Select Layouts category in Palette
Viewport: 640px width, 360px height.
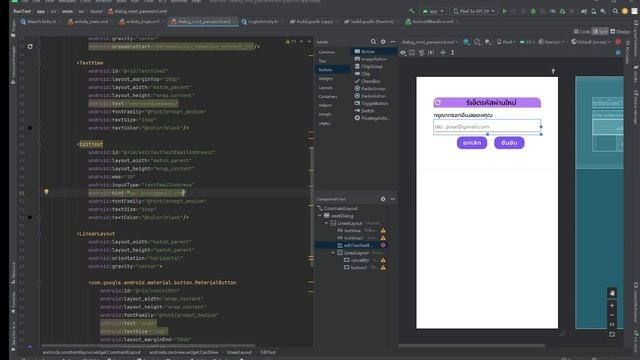click(x=325, y=88)
